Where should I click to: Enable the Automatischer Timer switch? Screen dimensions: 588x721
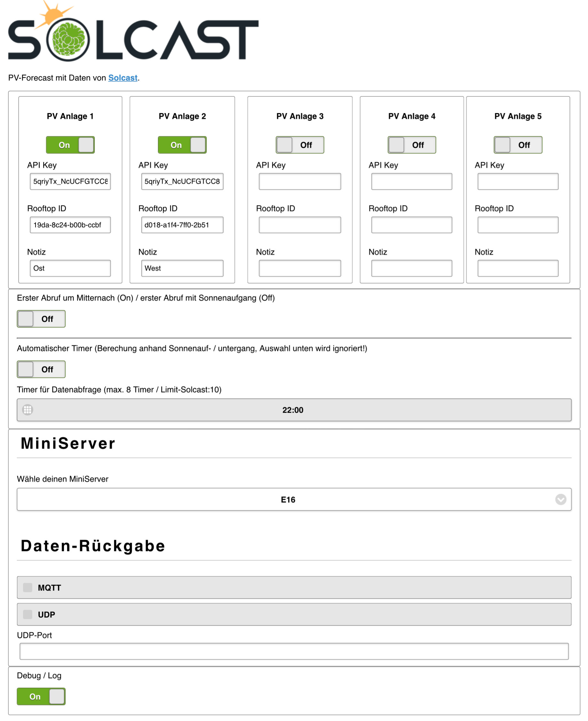[x=41, y=369]
